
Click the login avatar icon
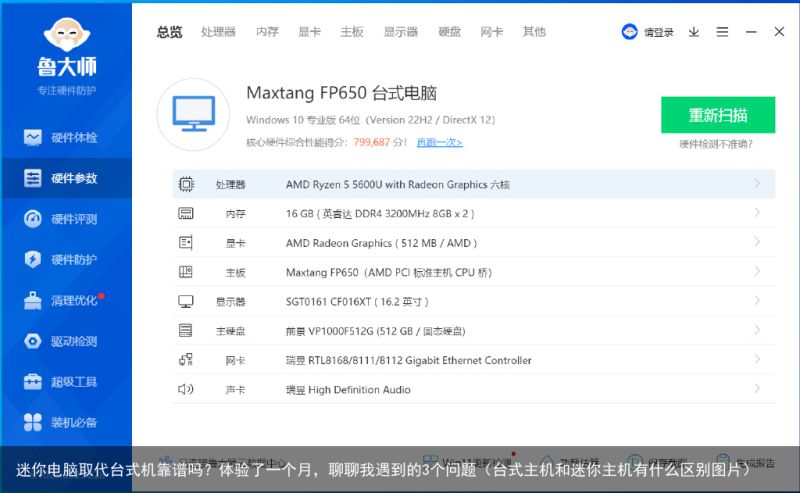(x=630, y=32)
